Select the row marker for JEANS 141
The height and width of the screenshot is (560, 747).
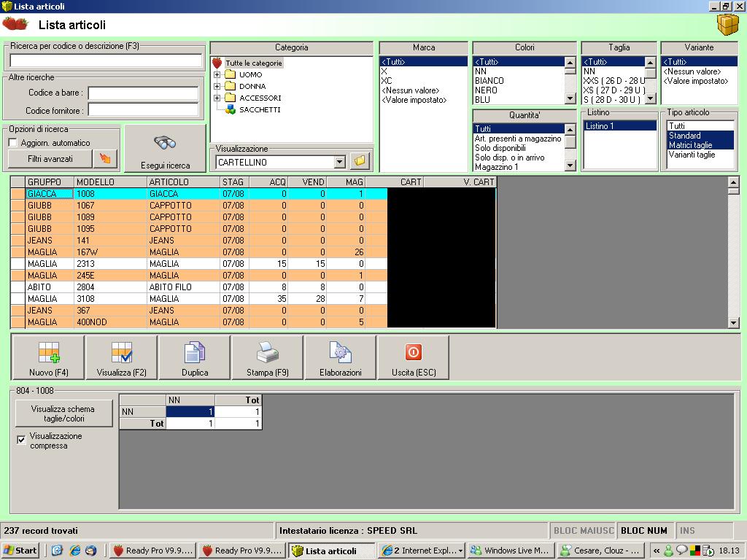click(x=18, y=241)
